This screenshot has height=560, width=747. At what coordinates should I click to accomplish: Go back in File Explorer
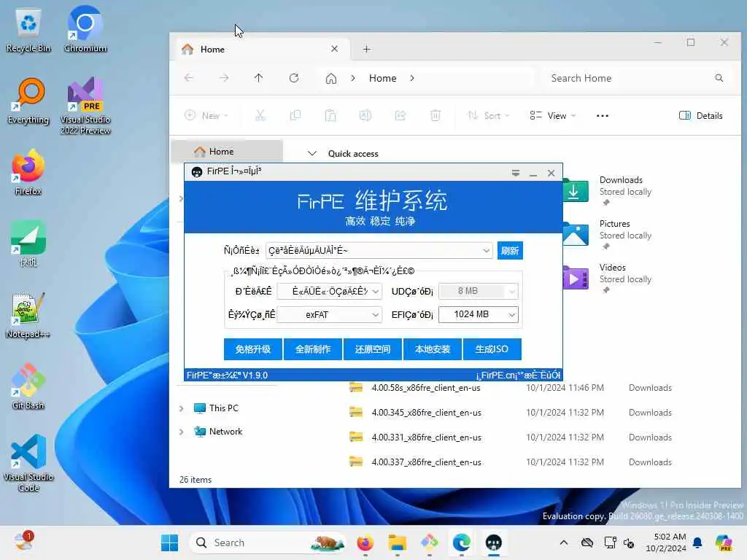click(x=189, y=77)
